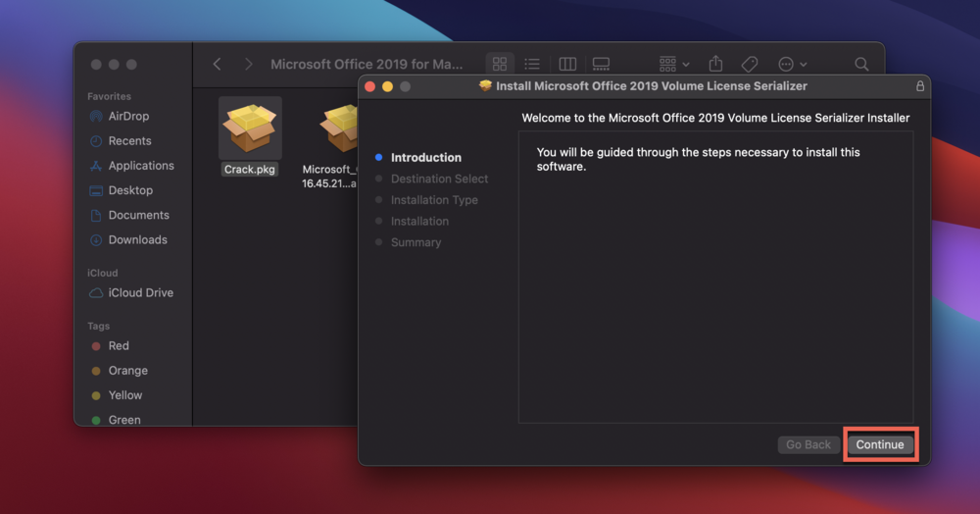Switch Finder to list view

(x=532, y=64)
